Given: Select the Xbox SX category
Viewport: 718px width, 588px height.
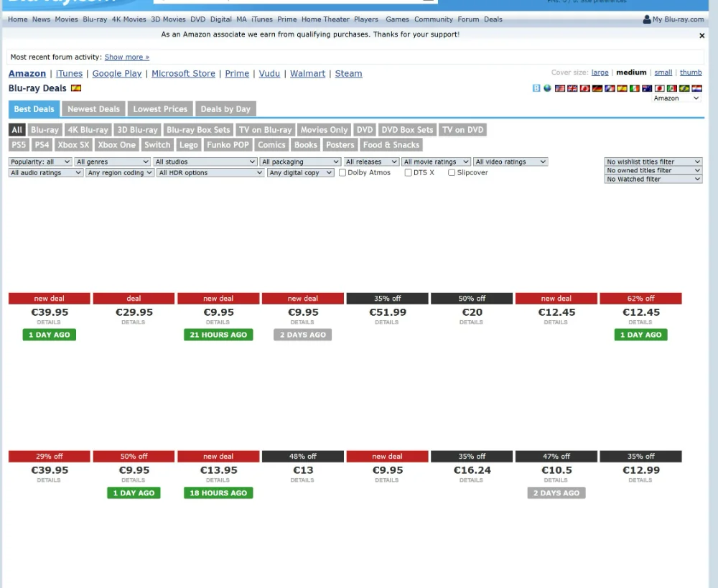Looking at the screenshot, I should [73, 145].
